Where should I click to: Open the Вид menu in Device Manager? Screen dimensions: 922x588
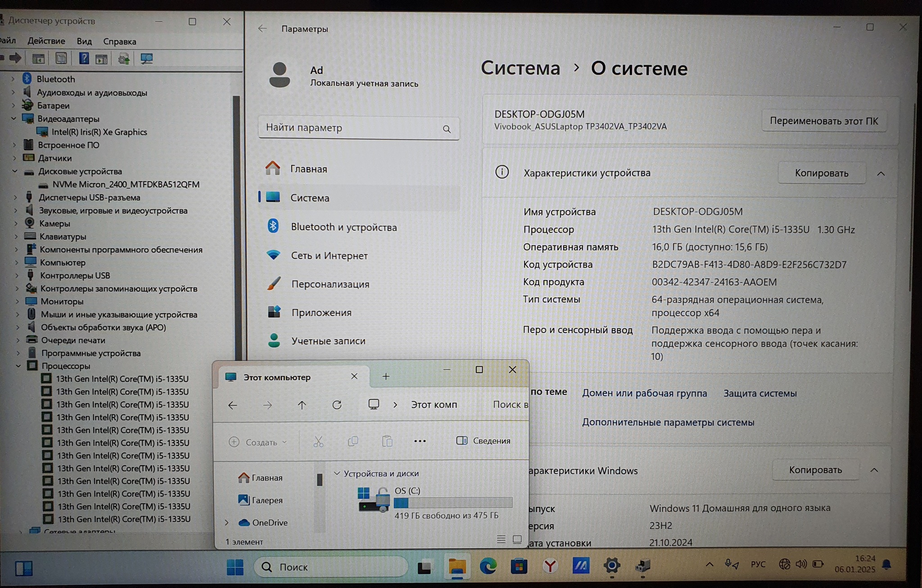tap(84, 41)
